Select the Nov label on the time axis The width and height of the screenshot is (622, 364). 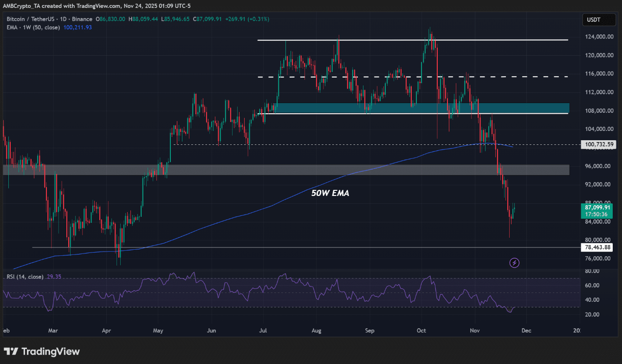[x=474, y=331]
